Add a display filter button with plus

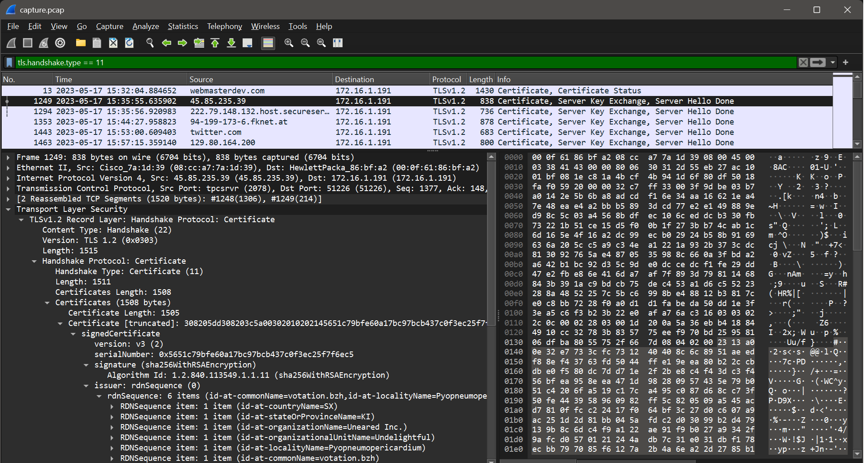click(x=846, y=63)
